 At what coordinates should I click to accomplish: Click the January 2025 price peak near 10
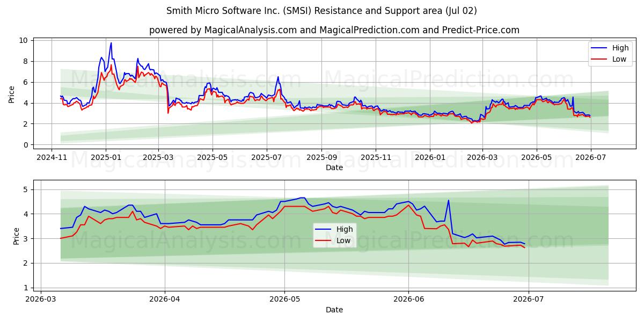(111, 43)
